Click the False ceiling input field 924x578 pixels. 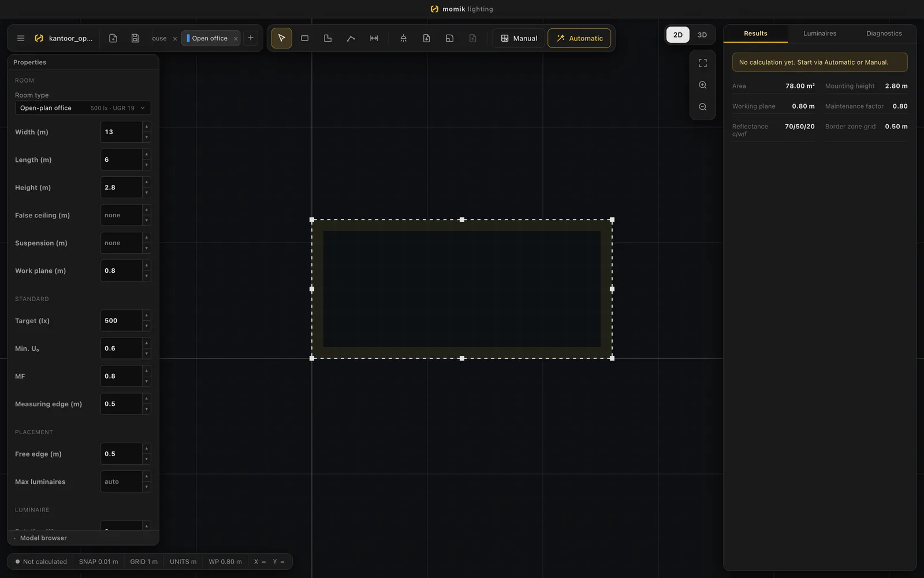click(121, 215)
